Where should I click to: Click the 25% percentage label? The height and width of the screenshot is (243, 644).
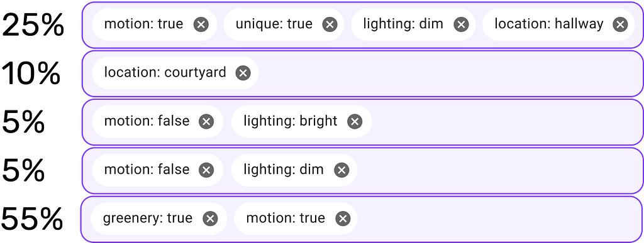tap(33, 25)
